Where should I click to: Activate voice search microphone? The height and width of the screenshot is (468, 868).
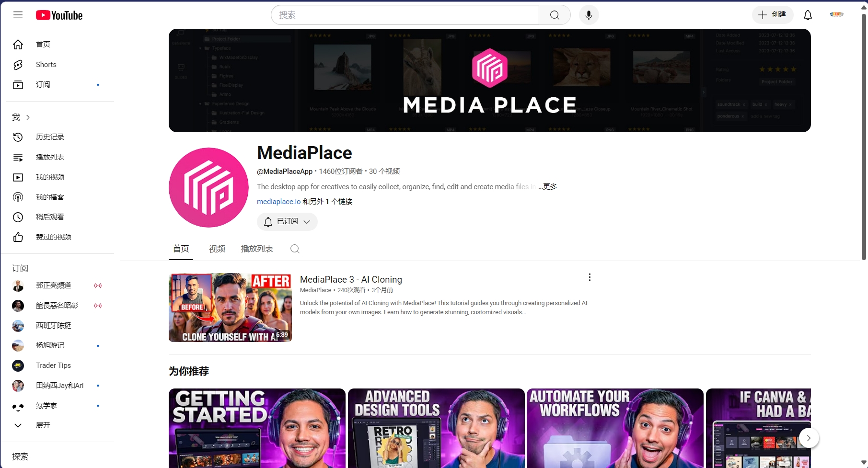coord(589,15)
